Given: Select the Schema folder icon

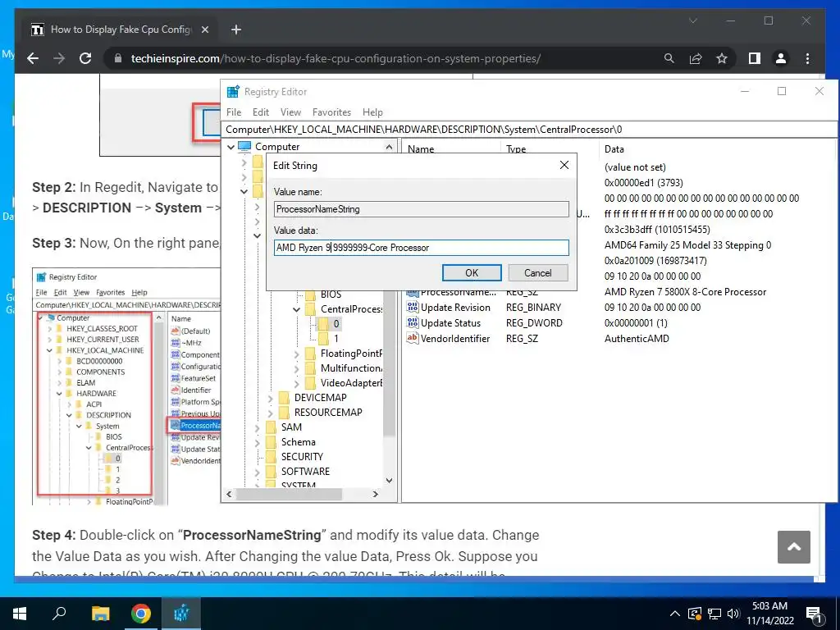Looking at the screenshot, I should click(x=272, y=442).
